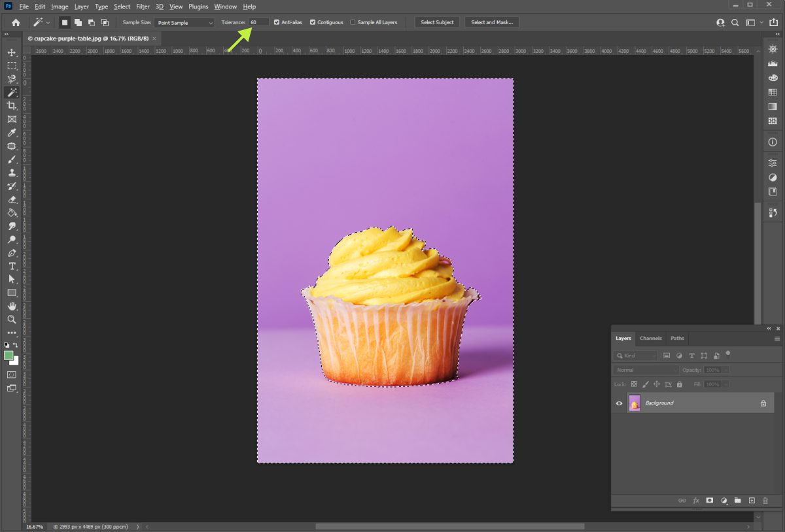Select the Eraser tool
This screenshot has height=532, width=785.
click(x=12, y=199)
